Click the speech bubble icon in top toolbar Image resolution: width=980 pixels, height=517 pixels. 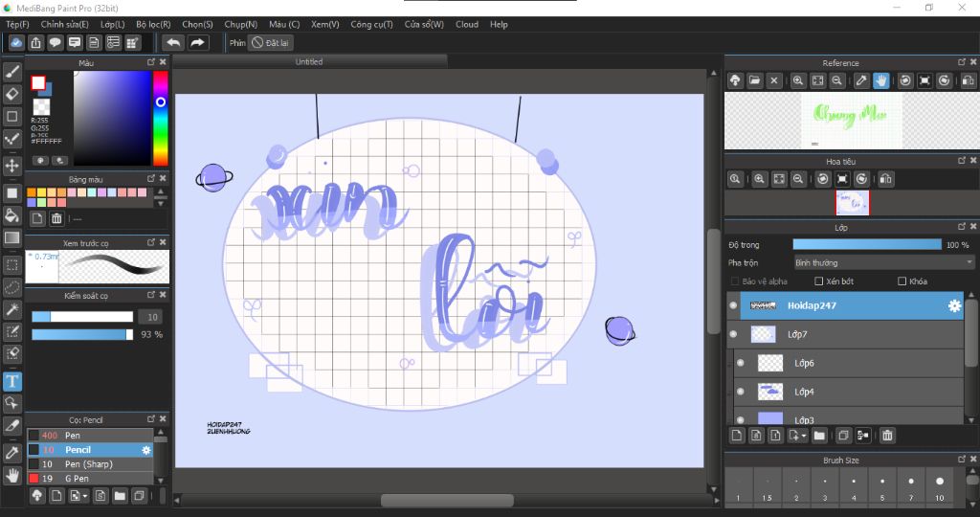[x=55, y=42]
